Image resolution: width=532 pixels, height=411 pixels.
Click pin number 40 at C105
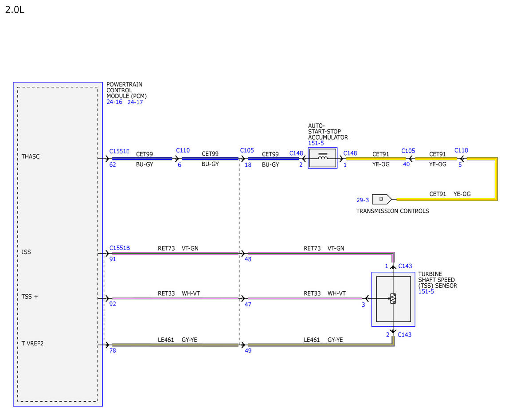(x=407, y=164)
